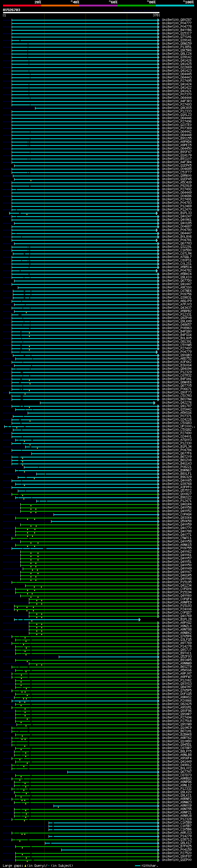Screen dimensions: 197x868
Task: Click the red 20% legend segment
Action: tap(22, 6)
